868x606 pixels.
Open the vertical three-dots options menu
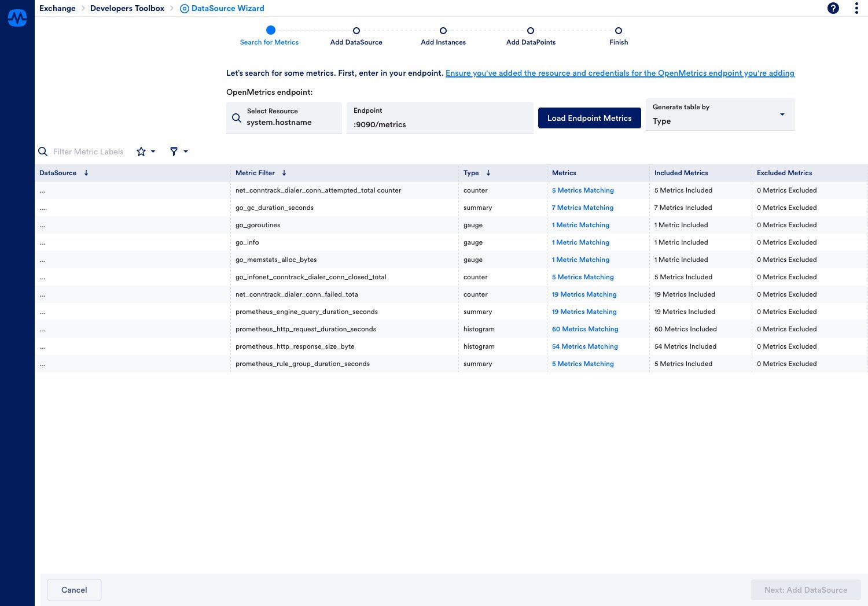[x=856, y=8]
